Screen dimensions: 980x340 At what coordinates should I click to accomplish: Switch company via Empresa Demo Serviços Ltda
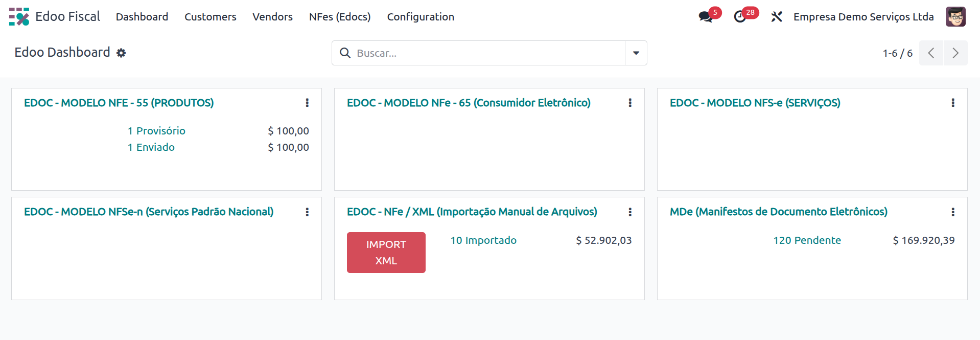pyautogui.click(x=864, y=17)
